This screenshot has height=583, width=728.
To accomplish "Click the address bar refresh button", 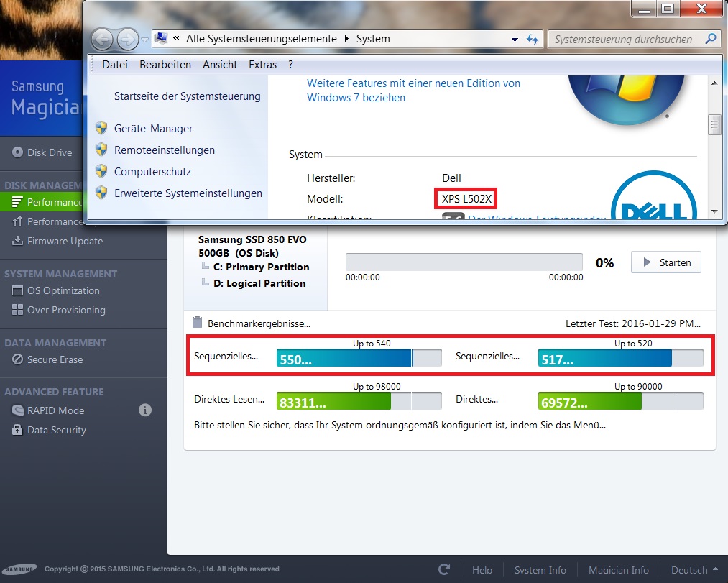I will tap(533, 40).
